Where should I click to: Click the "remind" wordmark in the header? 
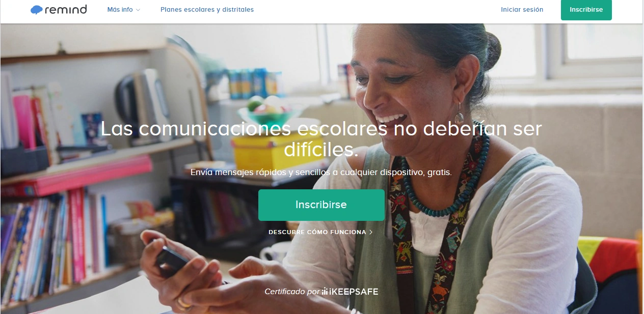click(x=66, y=9)
